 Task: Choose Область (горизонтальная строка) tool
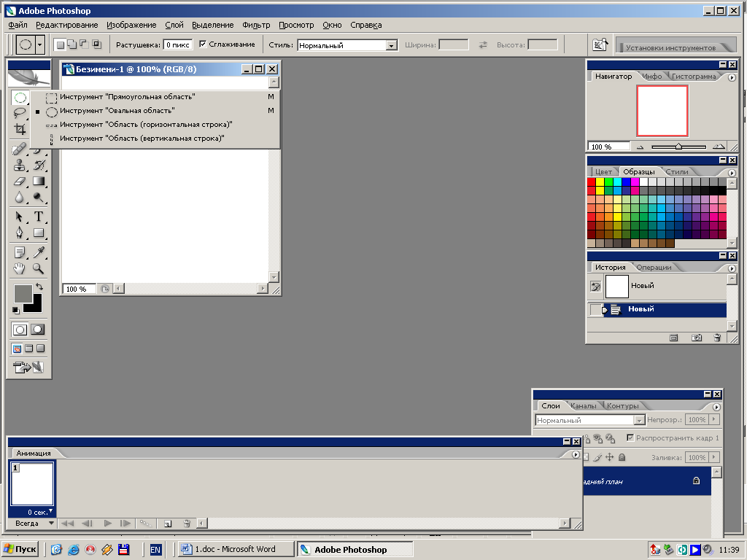[155, 124]
